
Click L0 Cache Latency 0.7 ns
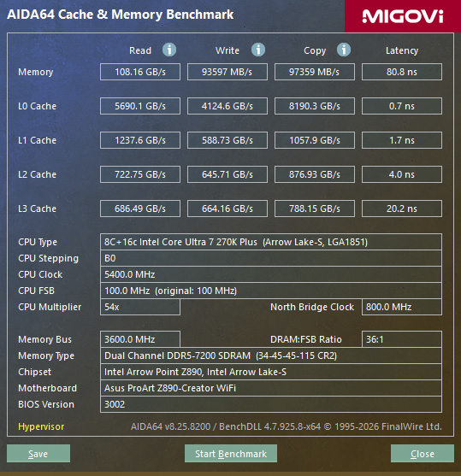[x=402, y=106]
